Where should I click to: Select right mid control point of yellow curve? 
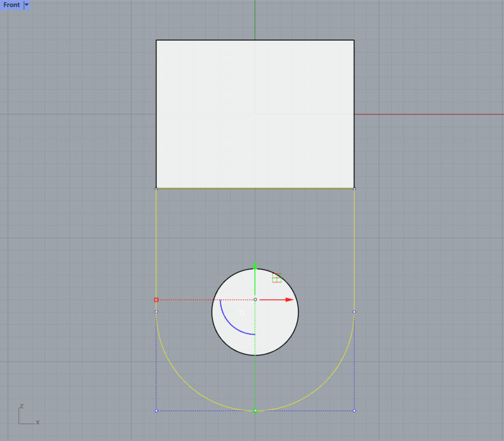click(354, 312)
